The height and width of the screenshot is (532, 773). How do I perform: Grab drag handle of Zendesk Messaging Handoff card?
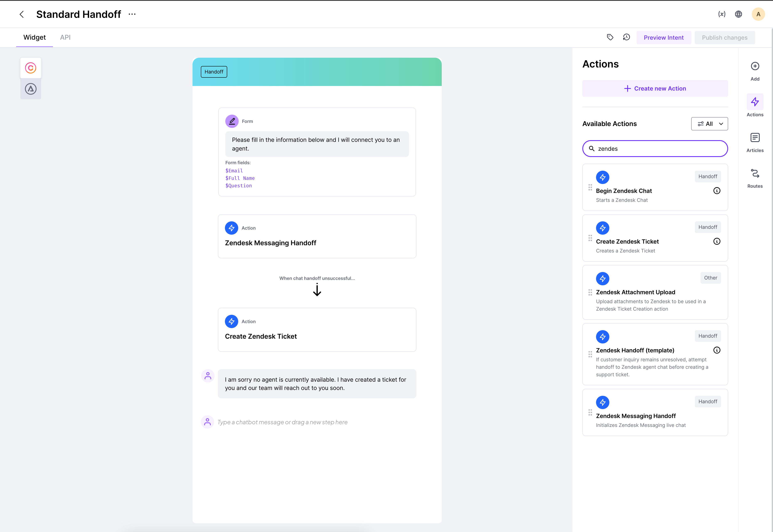point(590,412)
